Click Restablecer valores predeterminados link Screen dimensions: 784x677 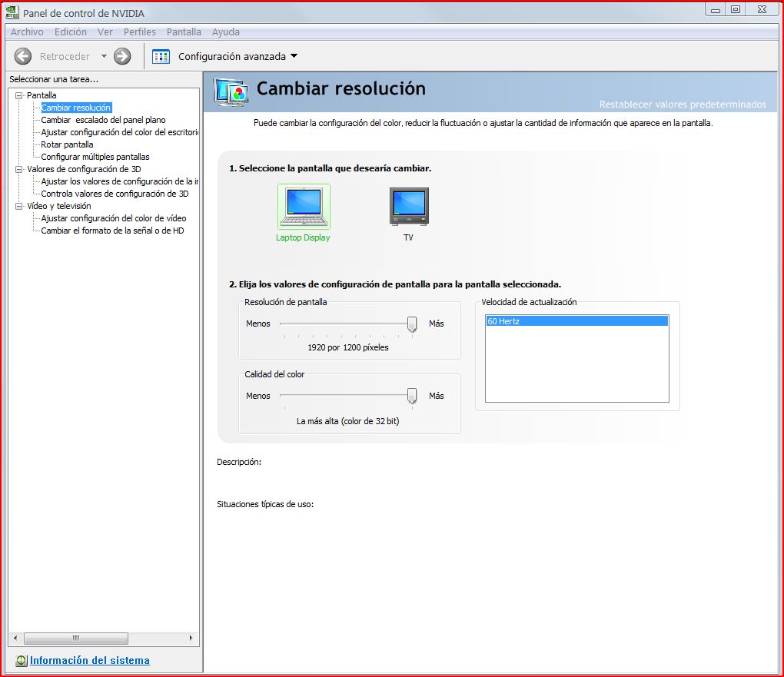click(683, 105)
